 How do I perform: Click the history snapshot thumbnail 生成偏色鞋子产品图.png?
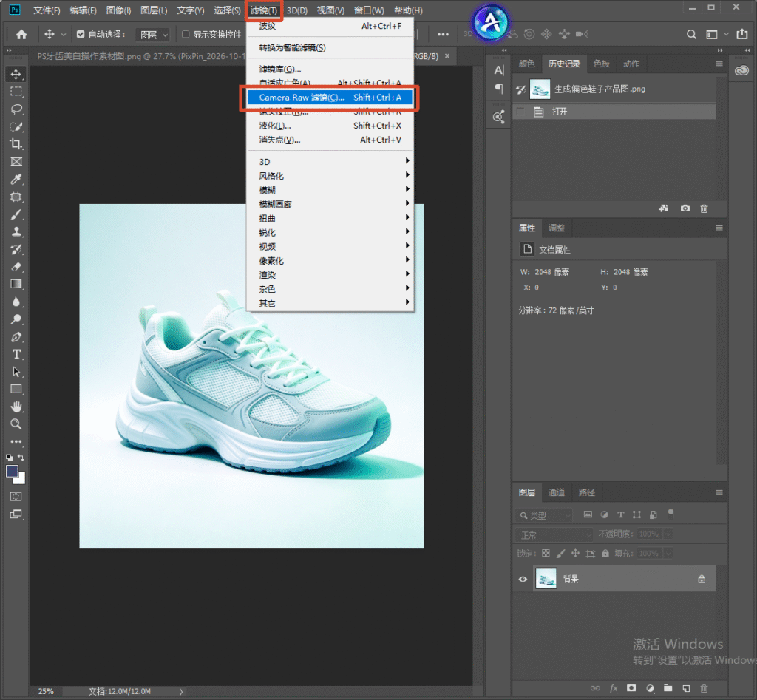tap(540, 89)
